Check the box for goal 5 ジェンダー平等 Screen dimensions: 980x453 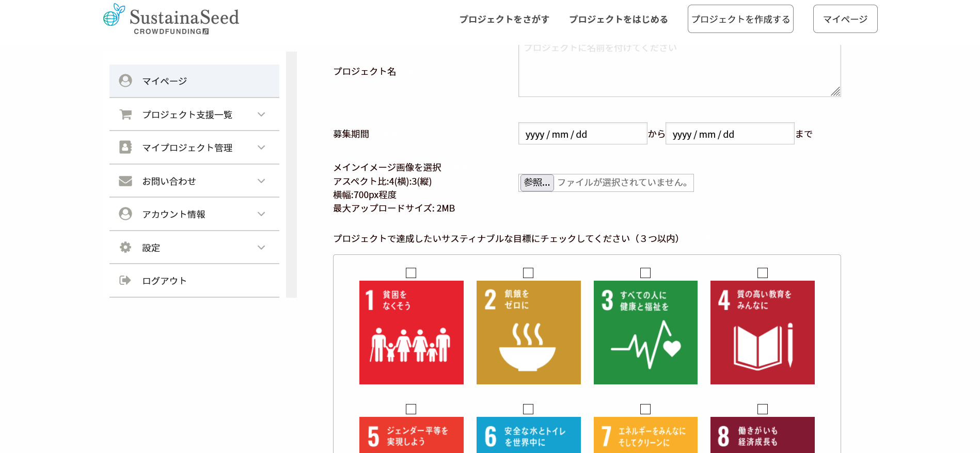tap(411, 409)
